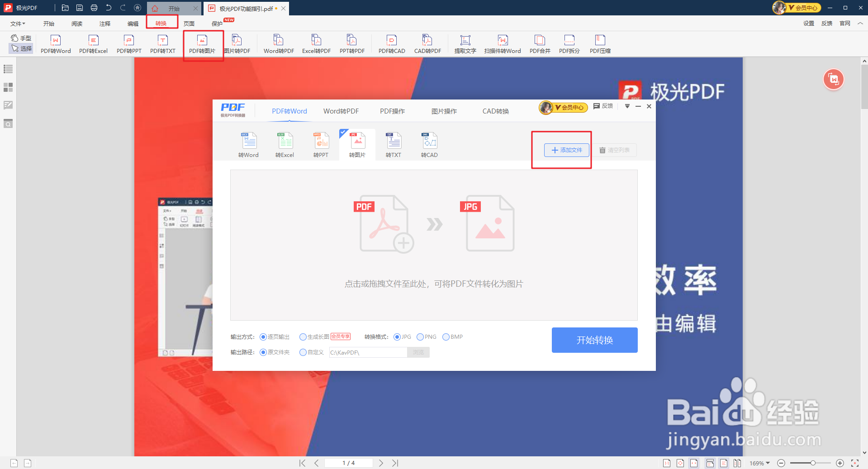Click zoom out minus button

click(x=781, y=463)
